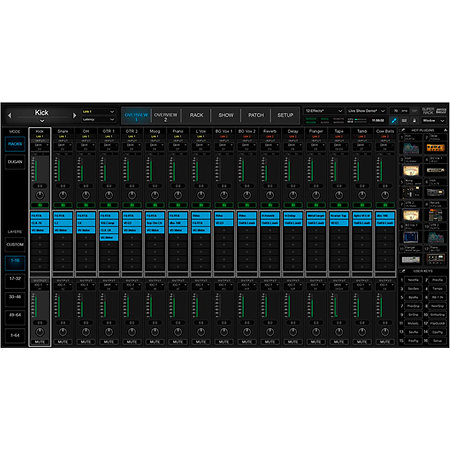Open hot plug-in 3 VU meter thumbnail
The image size is (450, 450).
click(x=411, y=170)
